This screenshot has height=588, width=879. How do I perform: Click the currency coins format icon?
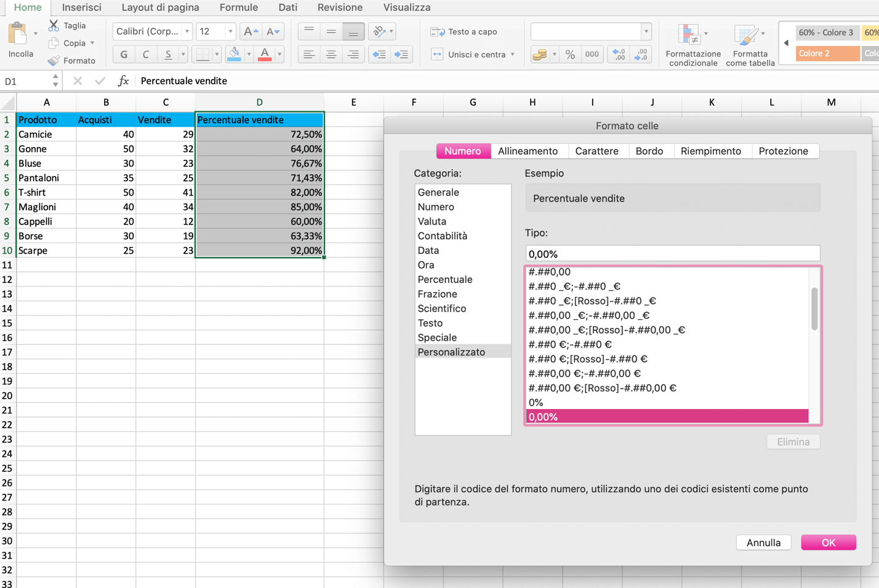(x=540, y=54)
